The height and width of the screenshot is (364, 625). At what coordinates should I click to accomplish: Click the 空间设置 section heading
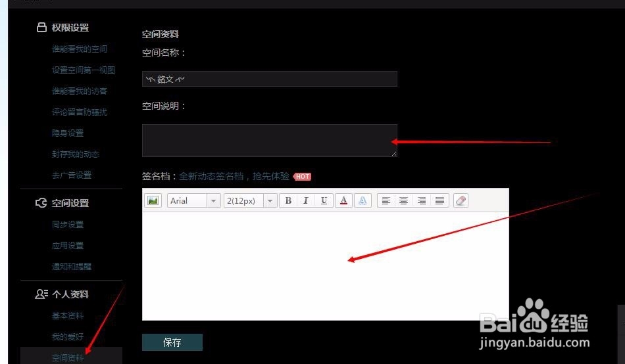[x=70, y=203]
